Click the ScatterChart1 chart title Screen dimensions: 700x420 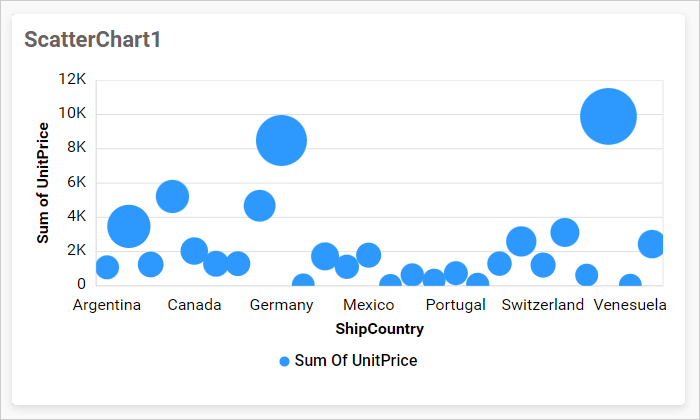(92, 40)
